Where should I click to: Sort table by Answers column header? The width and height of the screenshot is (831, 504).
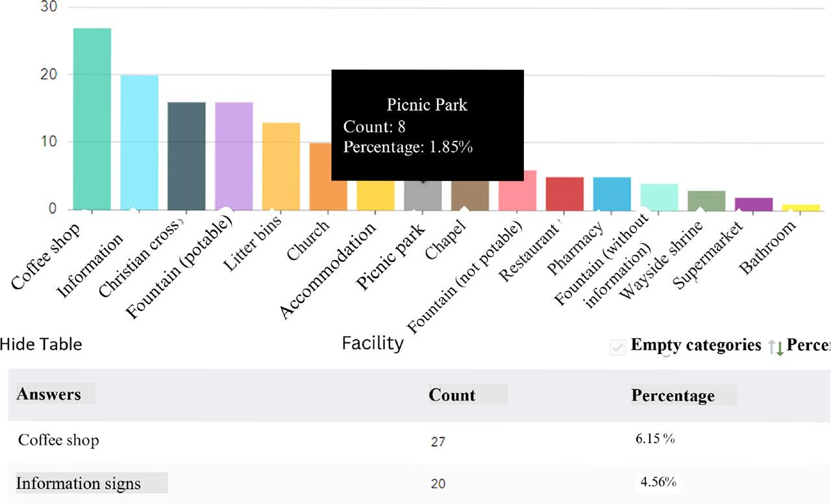coord(49,394)
